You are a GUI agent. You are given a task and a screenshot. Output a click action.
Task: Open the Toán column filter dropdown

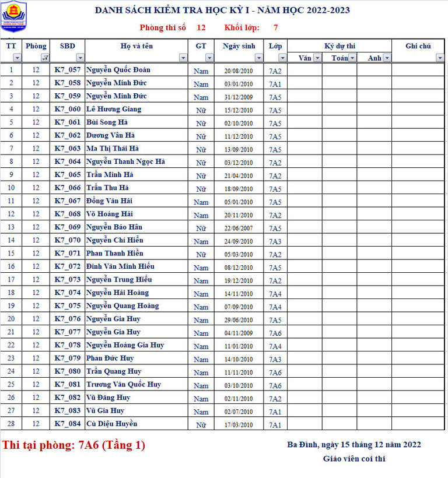[x=352, y=58]
